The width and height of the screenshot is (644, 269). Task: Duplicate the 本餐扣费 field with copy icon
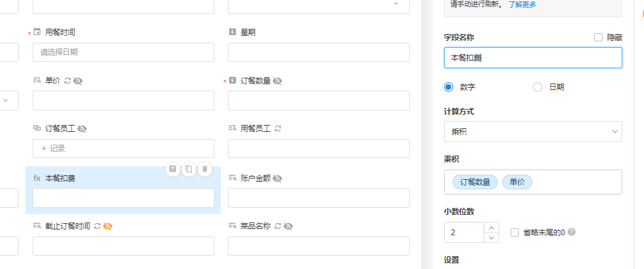(189, 169)
